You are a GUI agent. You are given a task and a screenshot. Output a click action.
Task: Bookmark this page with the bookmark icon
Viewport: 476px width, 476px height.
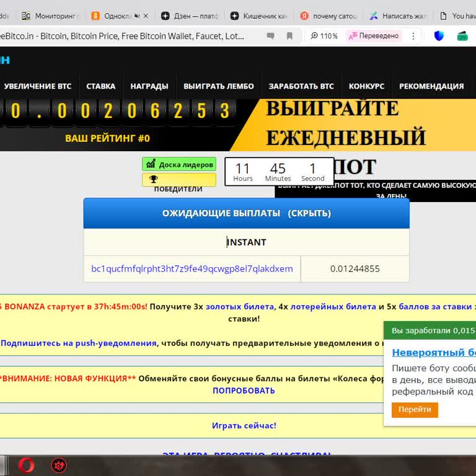289,36
